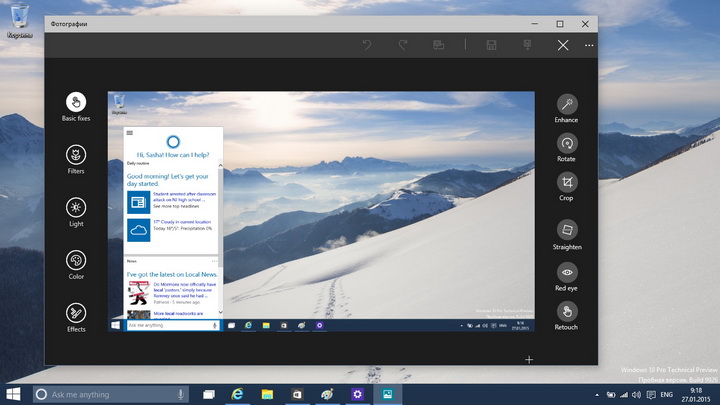Open the Windows Start menu
The image size is (720, 405).
15,395
